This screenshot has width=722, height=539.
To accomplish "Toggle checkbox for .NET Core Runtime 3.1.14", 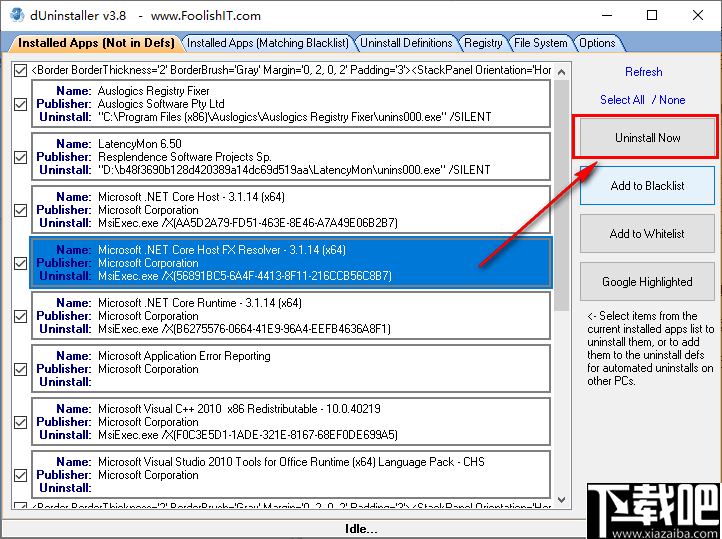I will [20, 316].
